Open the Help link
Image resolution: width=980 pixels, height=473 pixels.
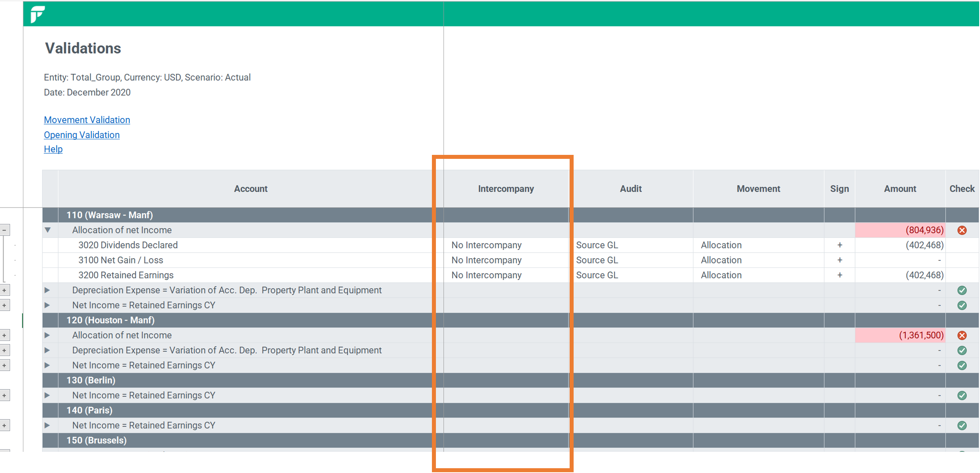click(53, 149)
